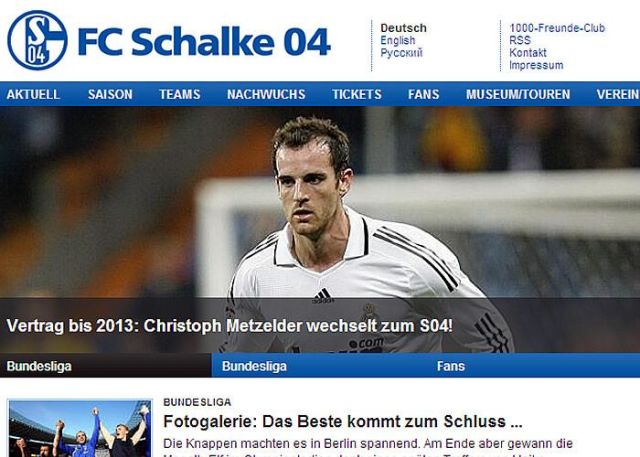
Task: Select the dark first Bundesliga slider tab
Action: click(105, 366)
